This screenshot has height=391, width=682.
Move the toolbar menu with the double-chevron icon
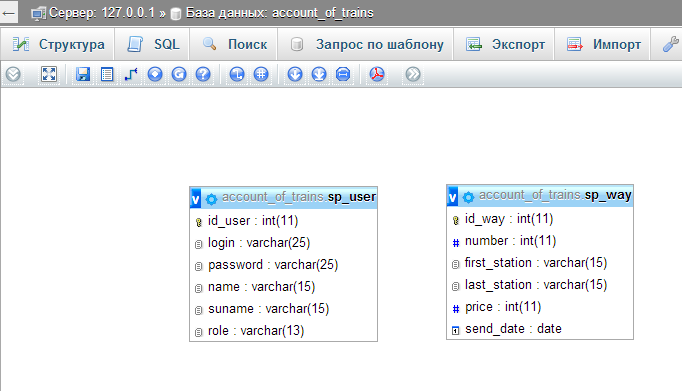[x=413, y=74]
